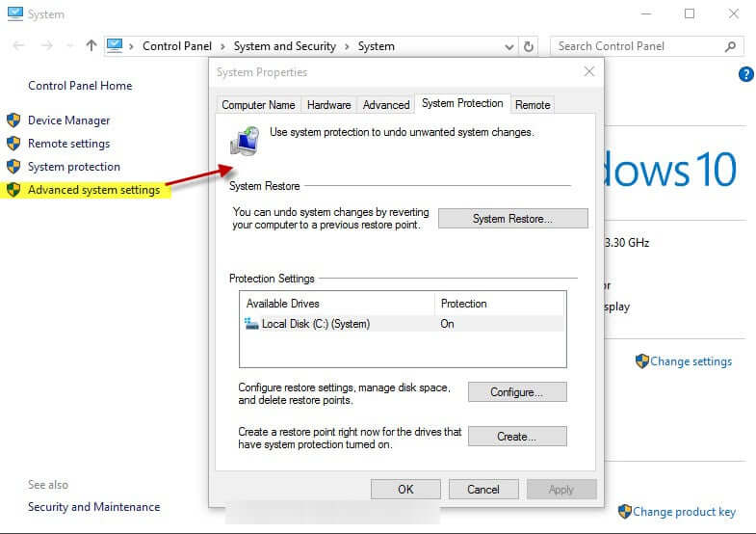Click the refresh icon in address bar
This screenshot has width=756, height=534.
(529, 46)
